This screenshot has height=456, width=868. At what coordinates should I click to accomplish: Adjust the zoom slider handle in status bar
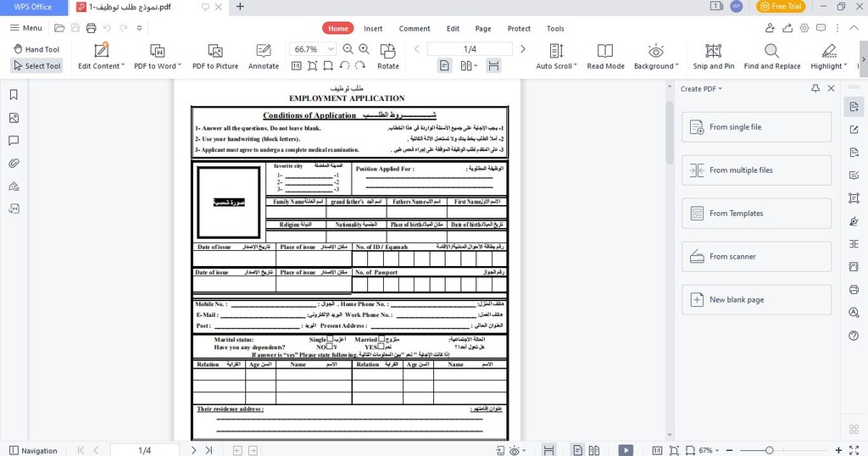[769, 450]
